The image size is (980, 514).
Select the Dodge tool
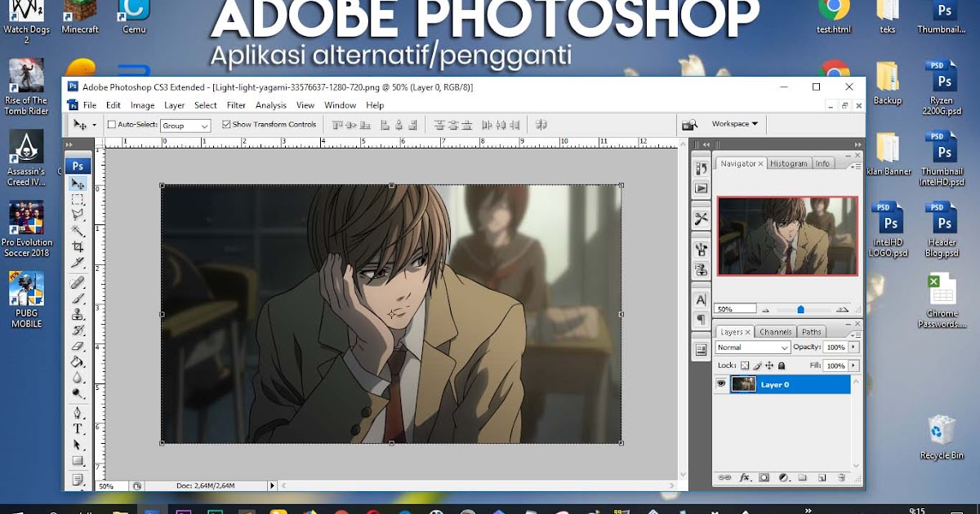pos(78,392)
